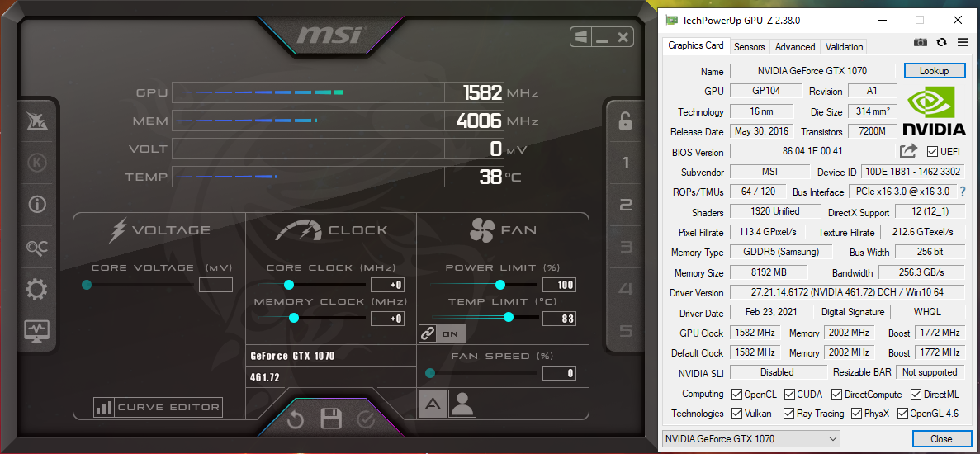The width and height of the screenshot is (980, 454).
Task: Click the Device ID 10DE 1B81 field
Action: click(913, 172)
